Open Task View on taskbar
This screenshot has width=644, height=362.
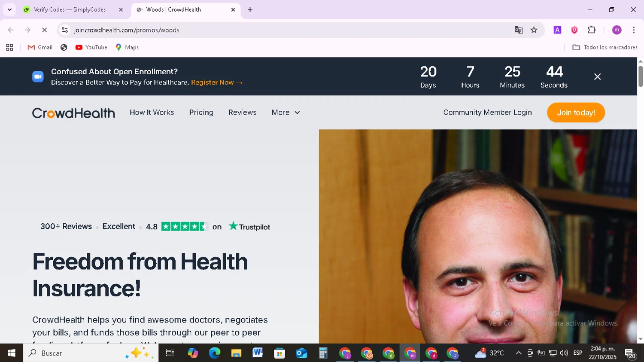tap(170, 353)
